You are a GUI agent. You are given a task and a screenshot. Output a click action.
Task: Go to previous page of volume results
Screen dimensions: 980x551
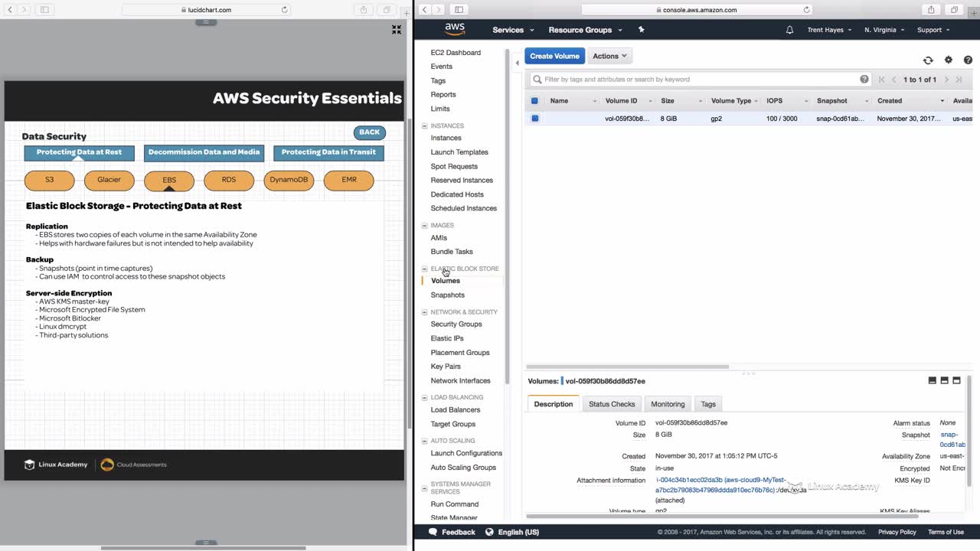(x=893, y=80)
